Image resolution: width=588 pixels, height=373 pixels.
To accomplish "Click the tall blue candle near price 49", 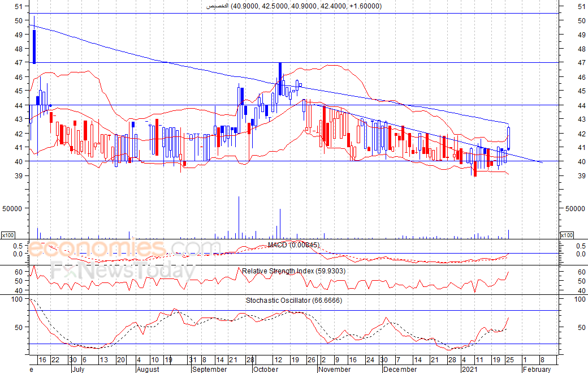I will tap(34, 46).
